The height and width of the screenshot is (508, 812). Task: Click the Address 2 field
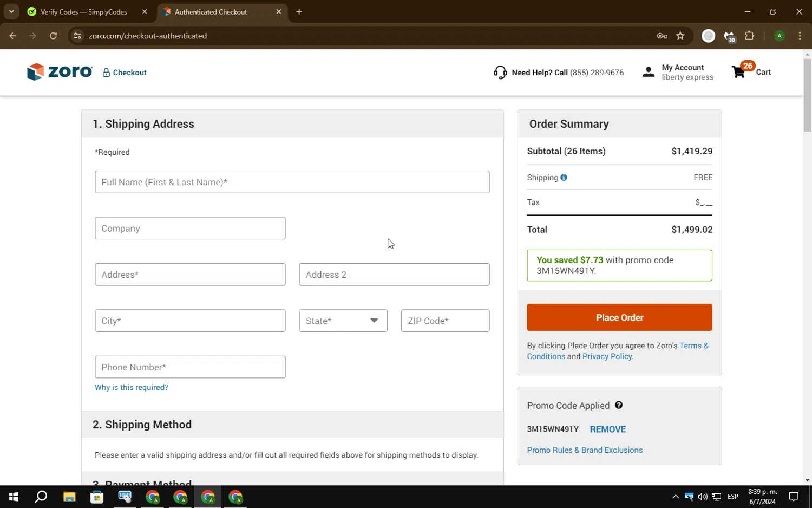point(394,275)
